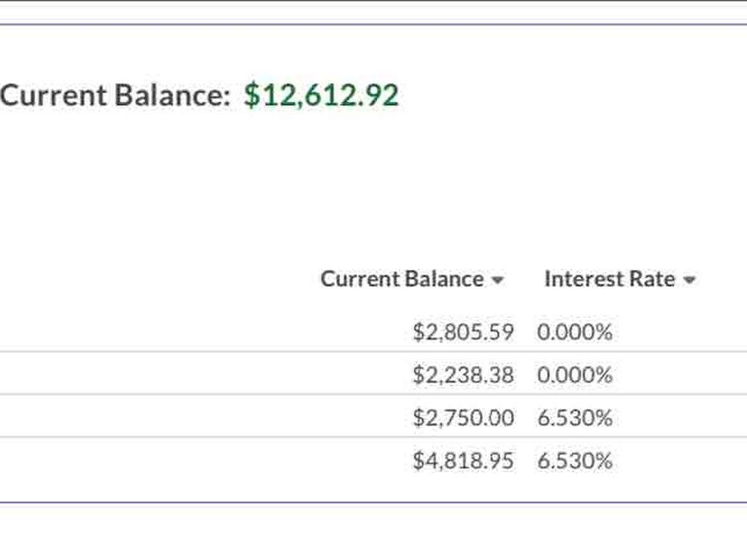Select the $2,750.00 balance entry
Image resolution: width=747 pixels, height=560 pixels.
[463, 418]
